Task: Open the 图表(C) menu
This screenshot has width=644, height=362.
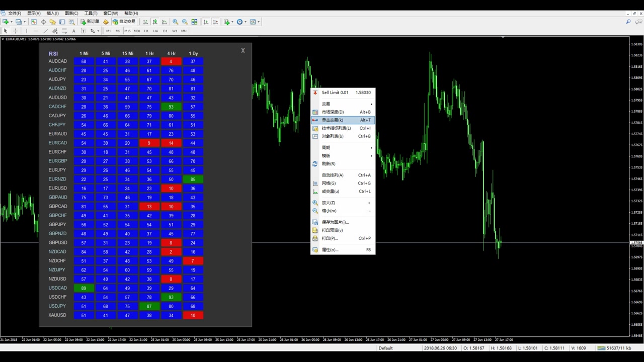Action: (71, 13)
